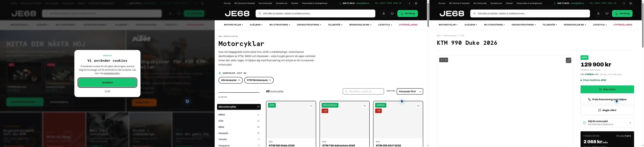
Task: Favorite the KTM 250 SX-F 2026 card
Action: click(418, 106)
